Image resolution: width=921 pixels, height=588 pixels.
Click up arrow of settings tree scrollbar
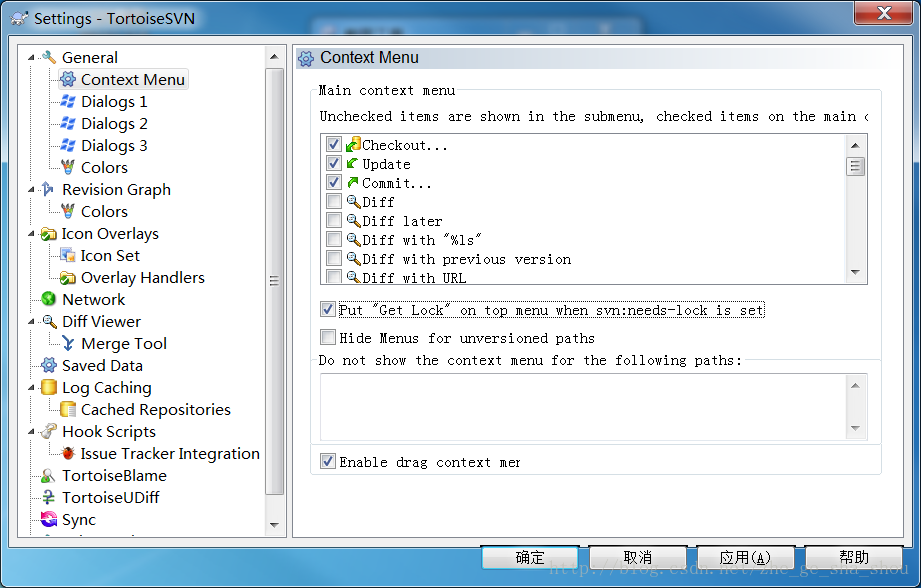tap(274, 57)
